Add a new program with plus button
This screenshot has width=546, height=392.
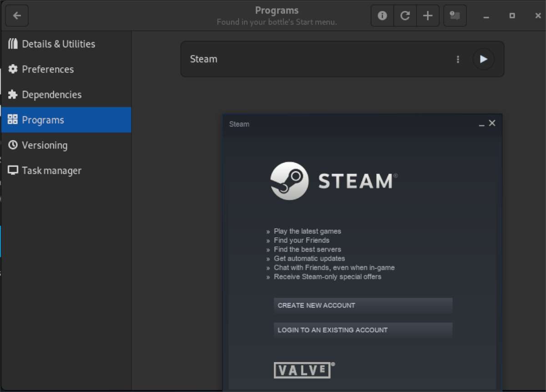click(x=428, y=16)
